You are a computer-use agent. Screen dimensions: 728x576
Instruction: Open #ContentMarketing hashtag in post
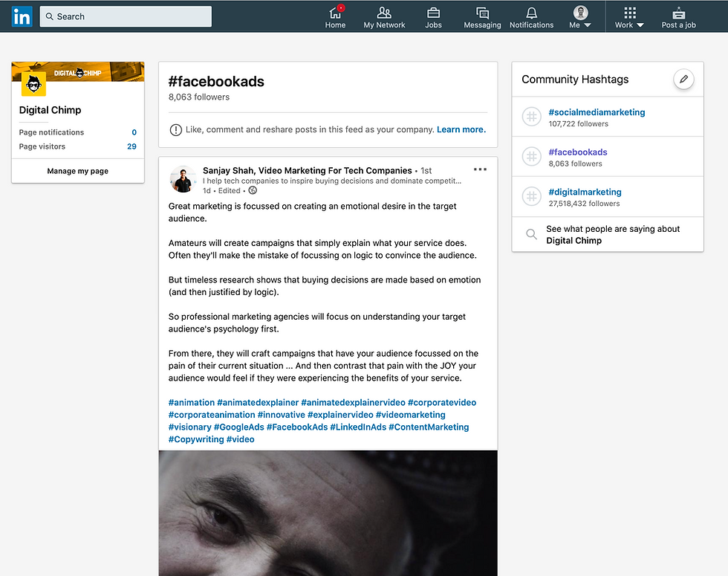coord(429,427)
